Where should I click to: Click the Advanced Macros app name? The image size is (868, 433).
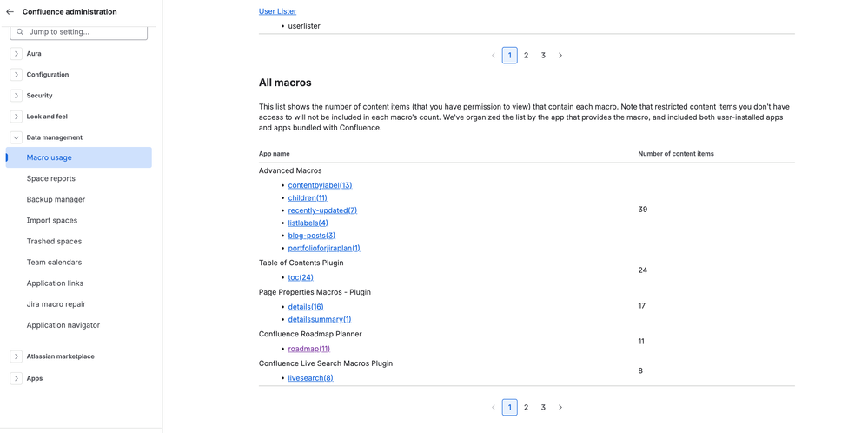pos(290,170)
